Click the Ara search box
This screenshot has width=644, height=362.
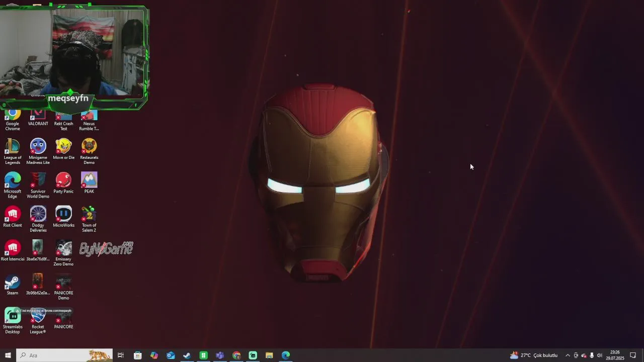point(64,355)
